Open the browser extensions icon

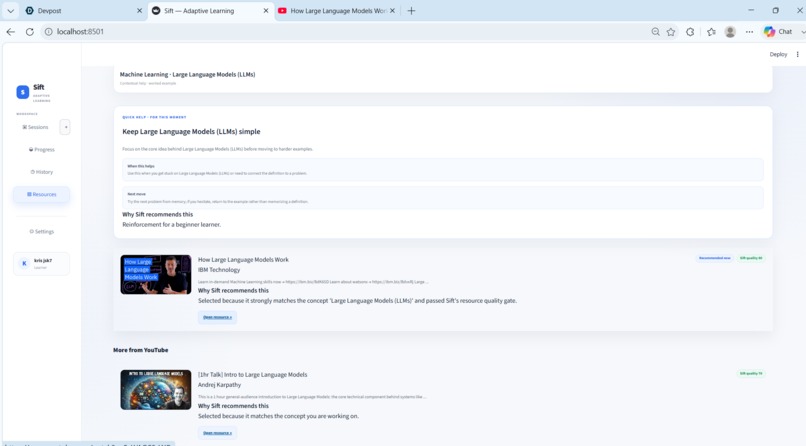pos(690,32)
